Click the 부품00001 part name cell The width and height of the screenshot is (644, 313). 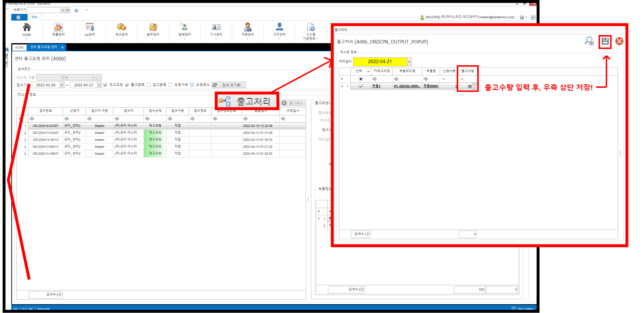(431, 86)
